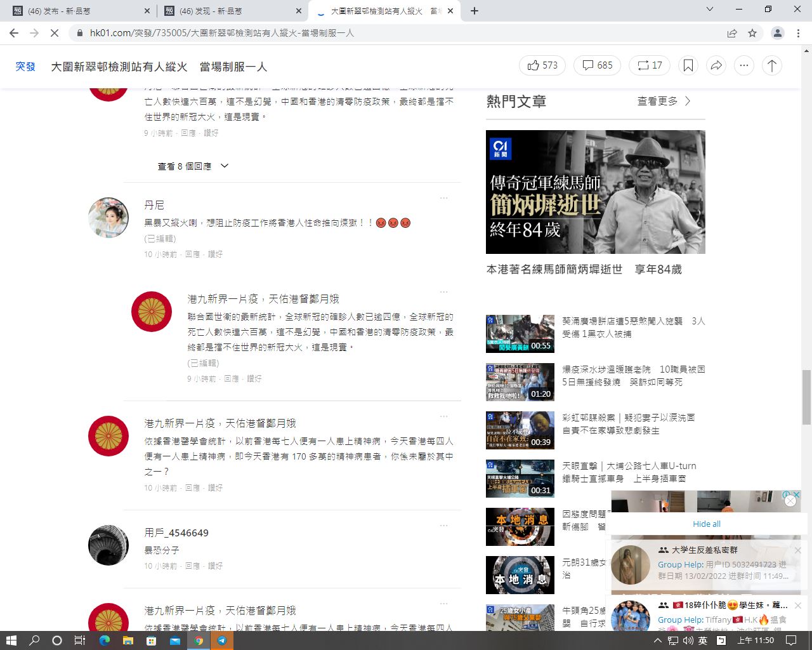
Task: Select the 大圍新翠邨檢測站有人縱火 tab
Action: [384, 11]
